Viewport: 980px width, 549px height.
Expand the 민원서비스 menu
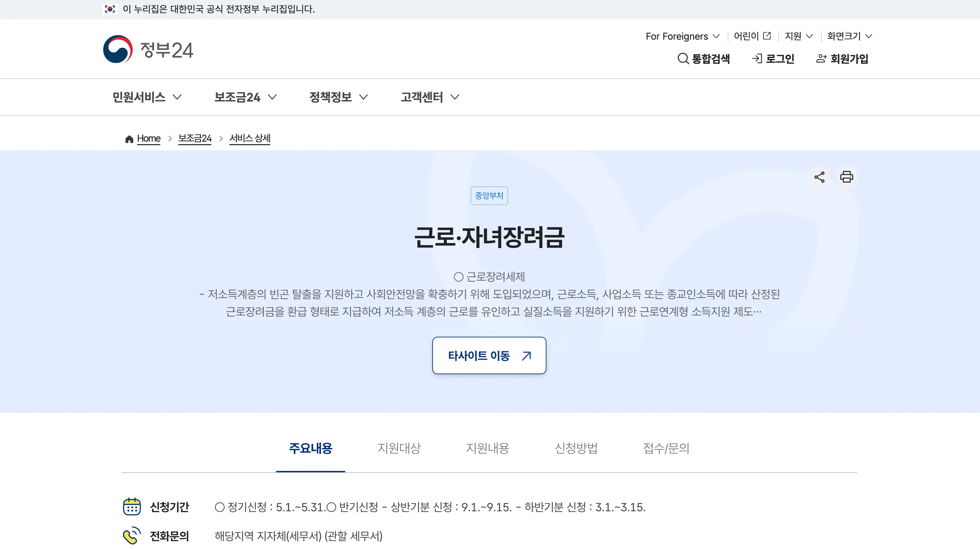[147, 97]
